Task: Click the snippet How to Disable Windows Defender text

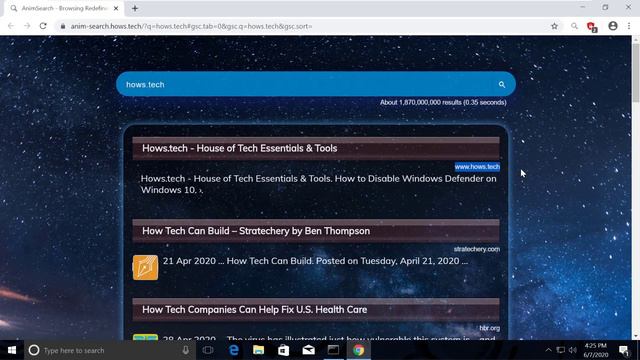Action: click(x=416, y=179)
